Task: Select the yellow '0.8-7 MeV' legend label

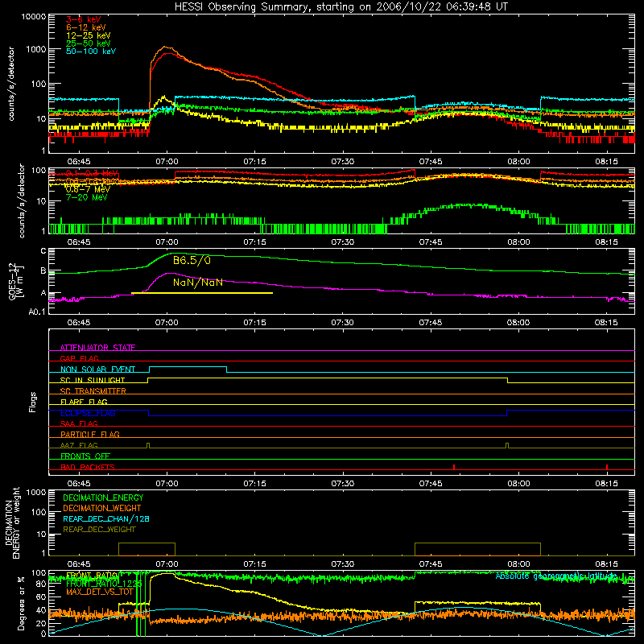Action: coord(88,189)
